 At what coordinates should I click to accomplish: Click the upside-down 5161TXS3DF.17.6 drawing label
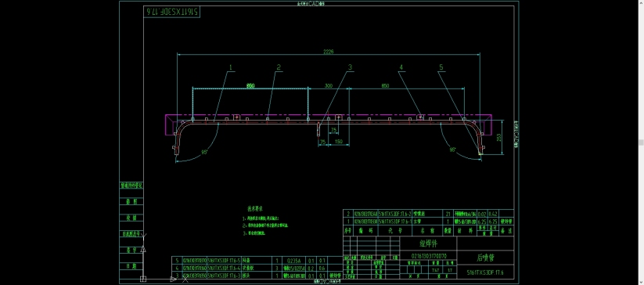(172, 12)
